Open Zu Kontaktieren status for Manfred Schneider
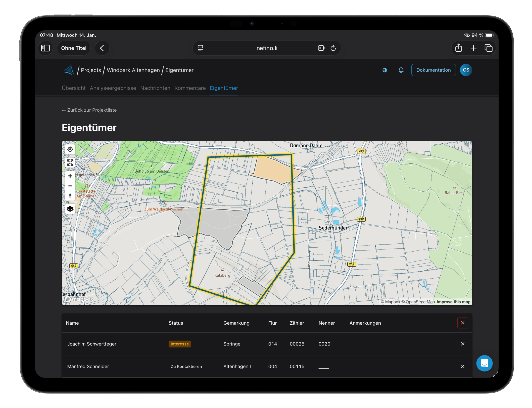The image size is (532, 408). point(186,366)
